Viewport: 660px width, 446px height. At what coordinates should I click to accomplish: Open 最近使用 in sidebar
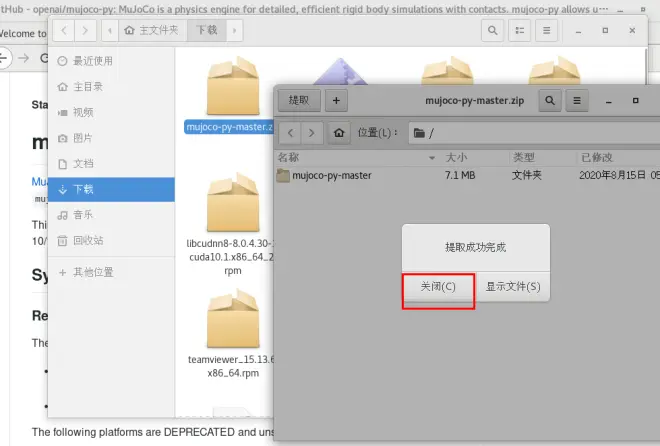tap(112, 61)
